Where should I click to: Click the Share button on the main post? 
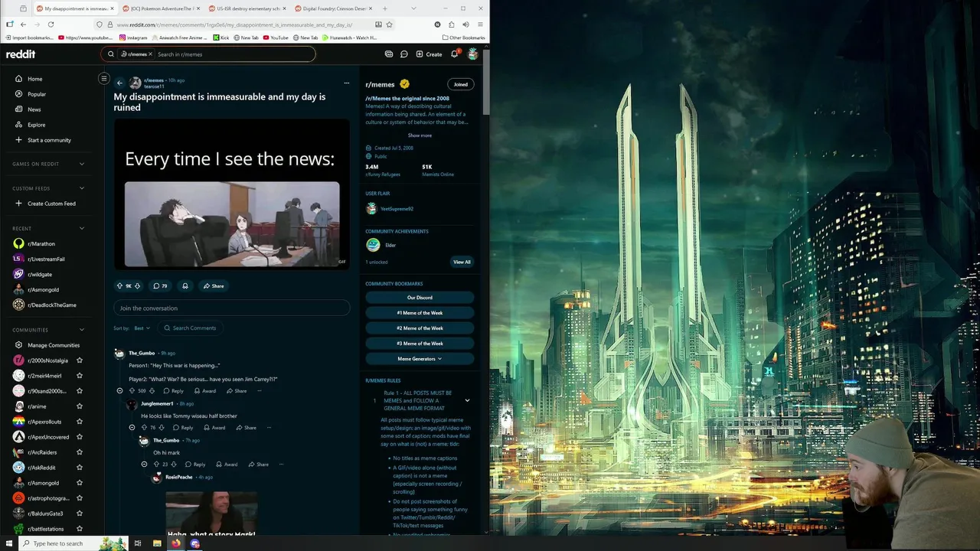214,285
